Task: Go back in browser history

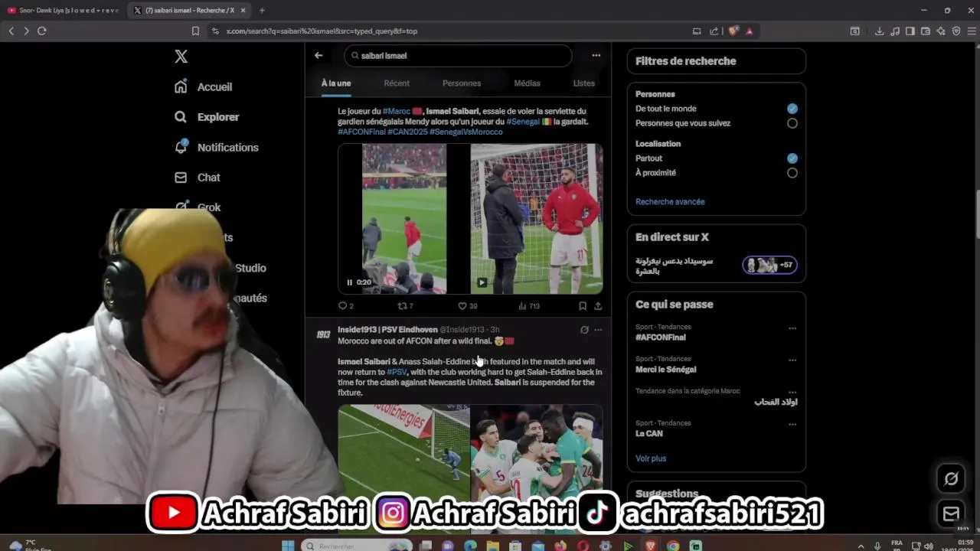Action: pos(11,31)
